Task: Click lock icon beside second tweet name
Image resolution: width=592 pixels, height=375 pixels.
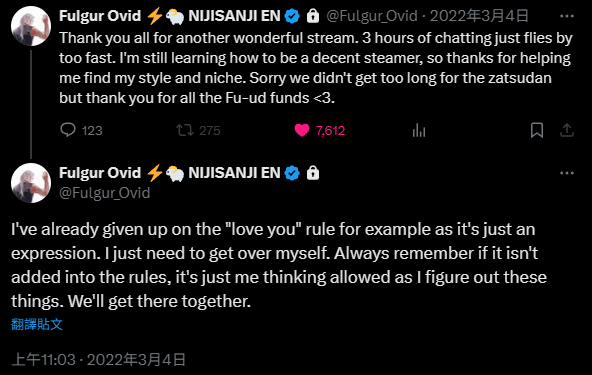Action: 313,173
